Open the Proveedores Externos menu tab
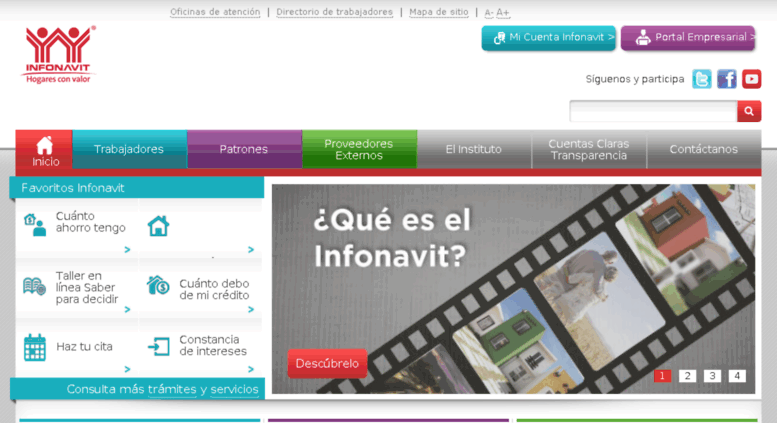Viewport: 777px width, 423px height. click(359, 149)
